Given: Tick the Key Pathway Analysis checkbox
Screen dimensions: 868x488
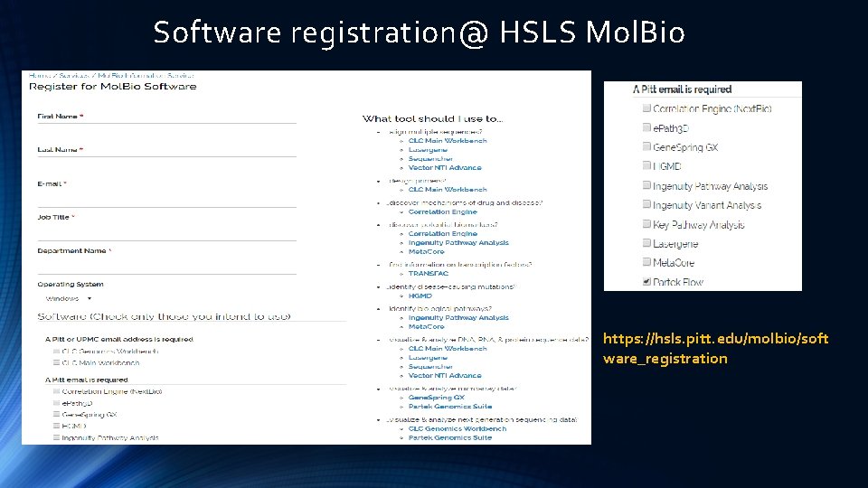Looking at the screenshot, I should [x=646, y=224].
